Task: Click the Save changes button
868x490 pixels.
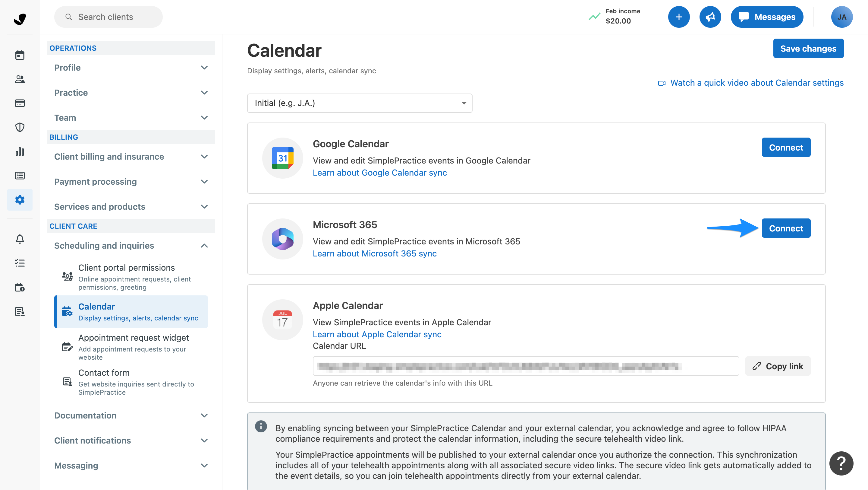Action: 808,49
